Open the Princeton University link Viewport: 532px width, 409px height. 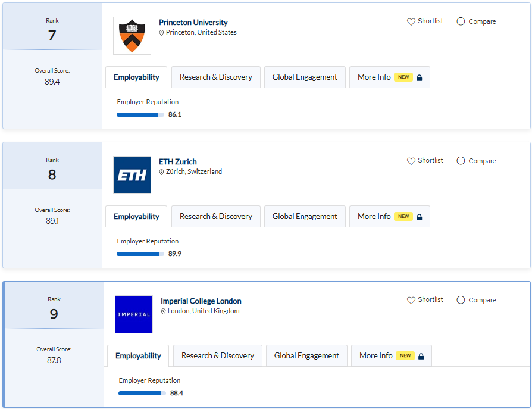pos(193,23)
